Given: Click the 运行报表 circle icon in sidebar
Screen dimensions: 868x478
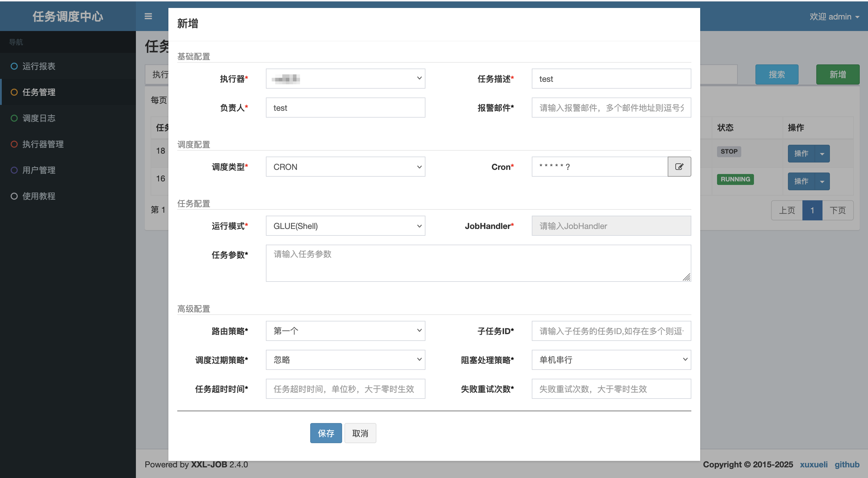Looking at the screenshot, I should (14, 66).
